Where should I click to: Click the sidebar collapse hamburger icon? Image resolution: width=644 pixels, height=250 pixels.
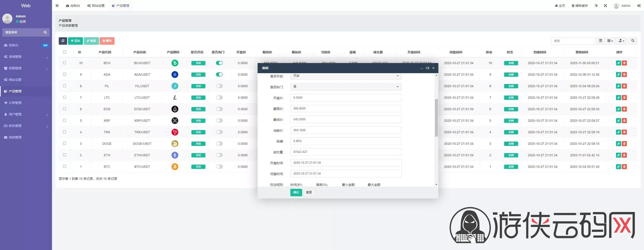tap(57, 6)
